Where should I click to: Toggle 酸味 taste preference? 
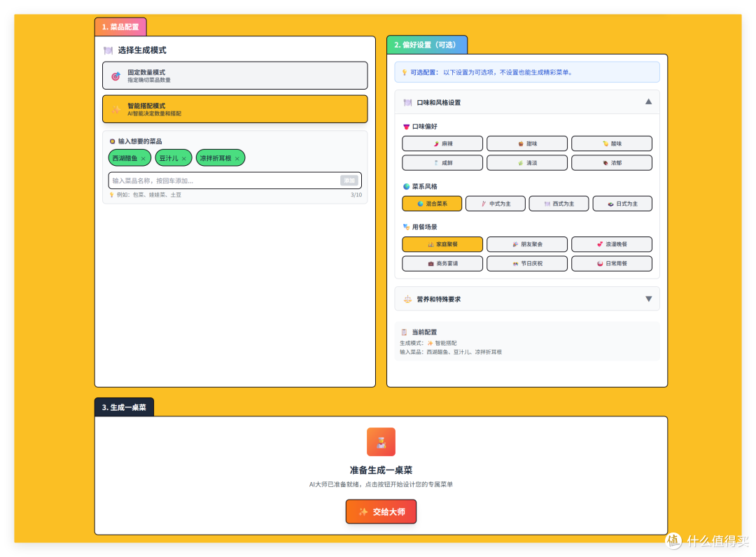tap(612, 143)
